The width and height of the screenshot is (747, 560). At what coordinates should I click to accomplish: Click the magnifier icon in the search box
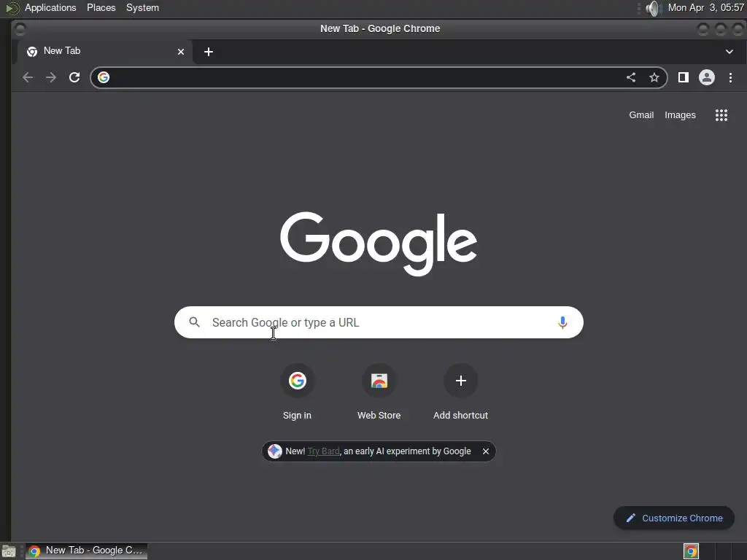click(x=194, y=322)
